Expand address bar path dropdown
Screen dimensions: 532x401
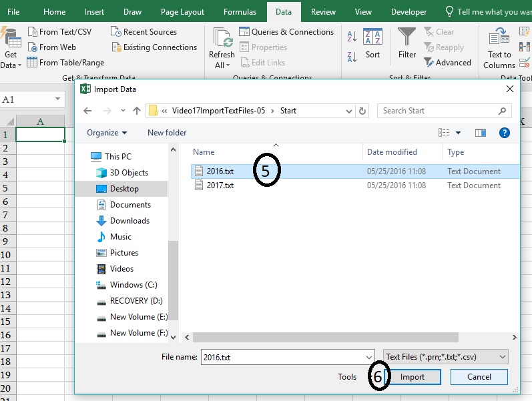pos(349,111)
